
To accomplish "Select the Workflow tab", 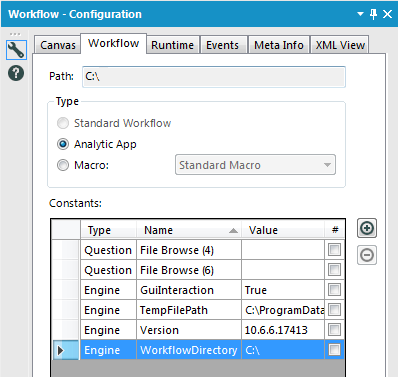I will click(113, 43).
